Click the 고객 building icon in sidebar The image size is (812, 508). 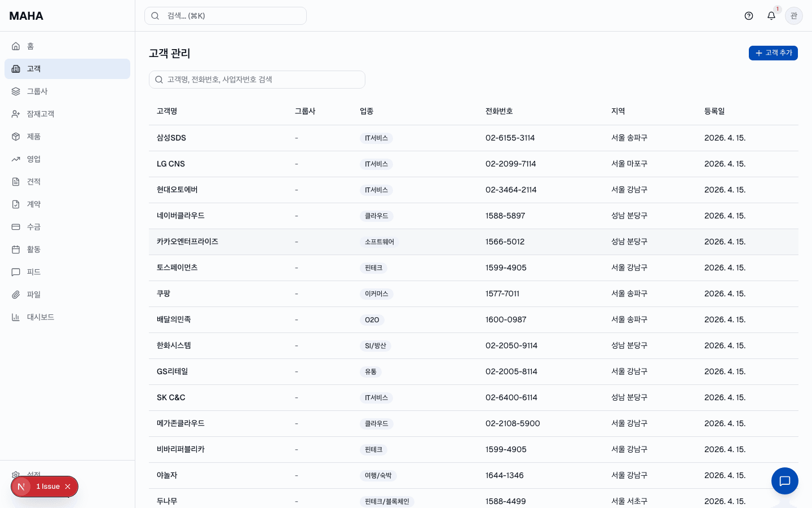click(16, 69)
